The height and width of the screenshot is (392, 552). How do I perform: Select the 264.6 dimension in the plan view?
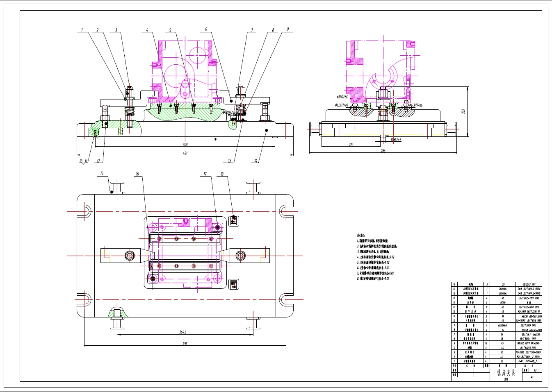(x=183, y=332)
